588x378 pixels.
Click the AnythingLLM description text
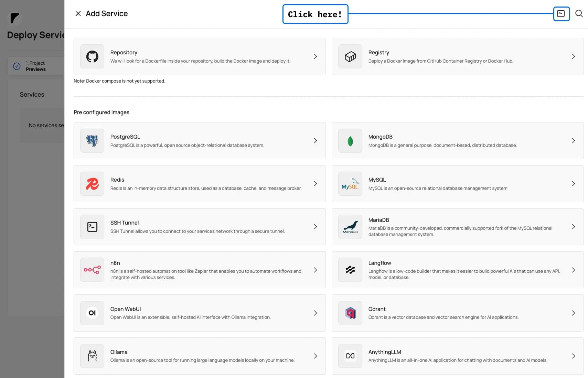point(458,360)
